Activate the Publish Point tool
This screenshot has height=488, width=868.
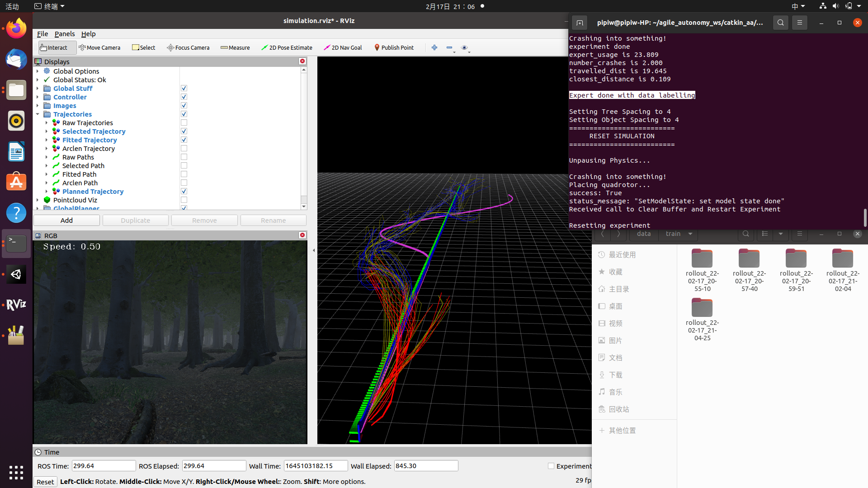(394, 47)
